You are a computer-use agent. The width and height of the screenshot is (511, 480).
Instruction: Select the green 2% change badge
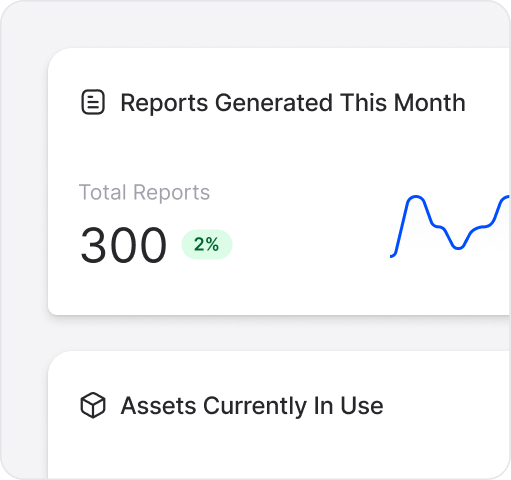point(207,244)
